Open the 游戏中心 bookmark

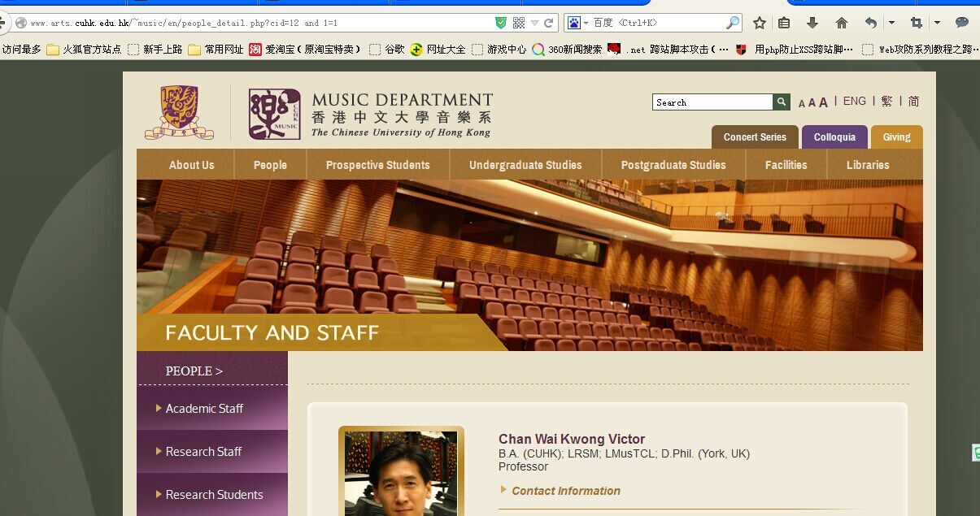coord(499,50)
